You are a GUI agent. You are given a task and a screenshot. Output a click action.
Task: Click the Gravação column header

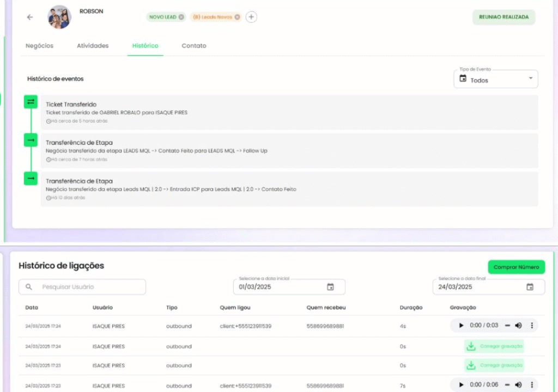point(463,308)
